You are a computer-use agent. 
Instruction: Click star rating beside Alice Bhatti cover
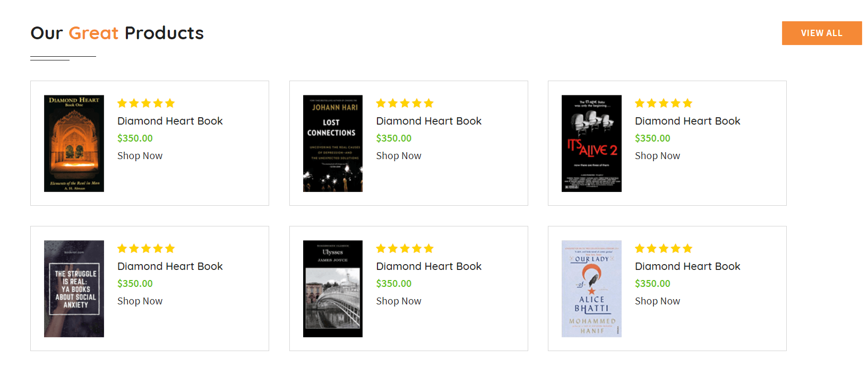coord(664,249)
